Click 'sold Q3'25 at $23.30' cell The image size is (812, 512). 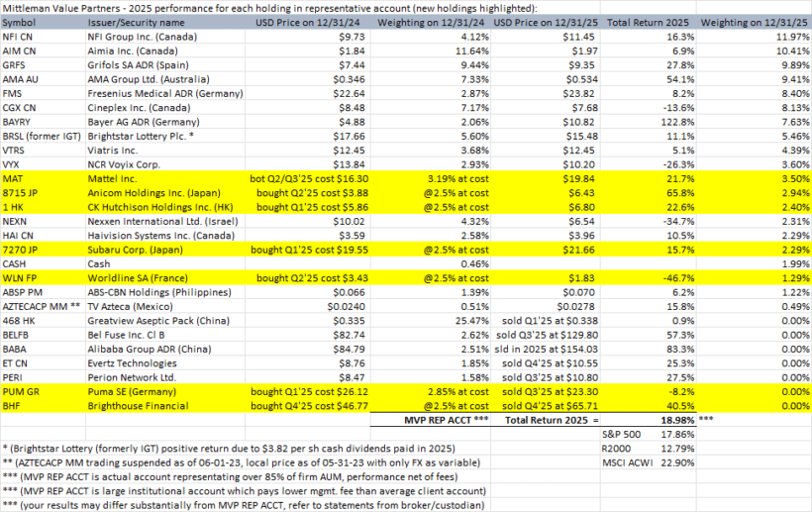pos(546,392)
